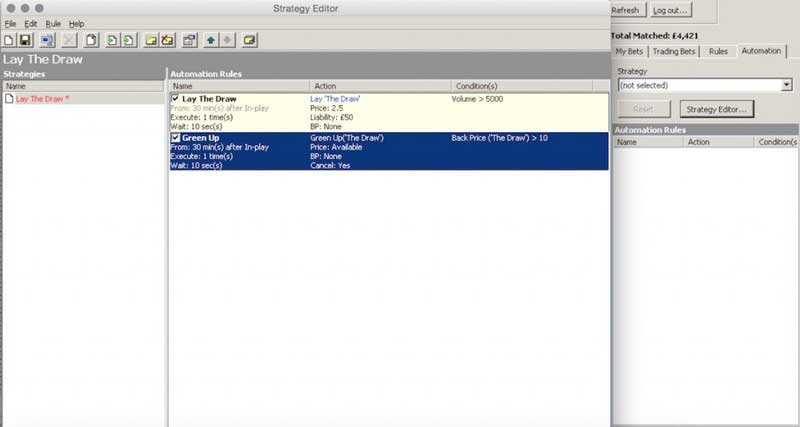Click the document icon beside Lay The Draw strategy
This screenshot has height=427, width=800.
coord(9,99)
